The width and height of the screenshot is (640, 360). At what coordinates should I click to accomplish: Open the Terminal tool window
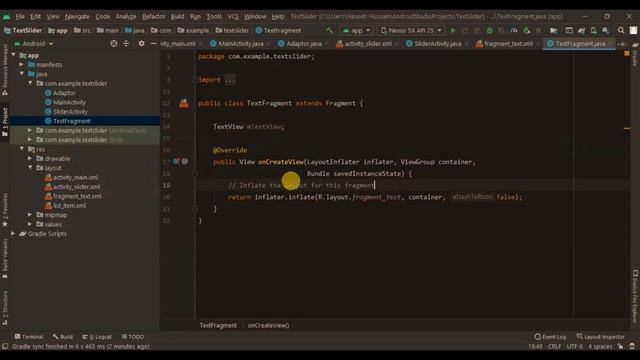pos(29,337)
